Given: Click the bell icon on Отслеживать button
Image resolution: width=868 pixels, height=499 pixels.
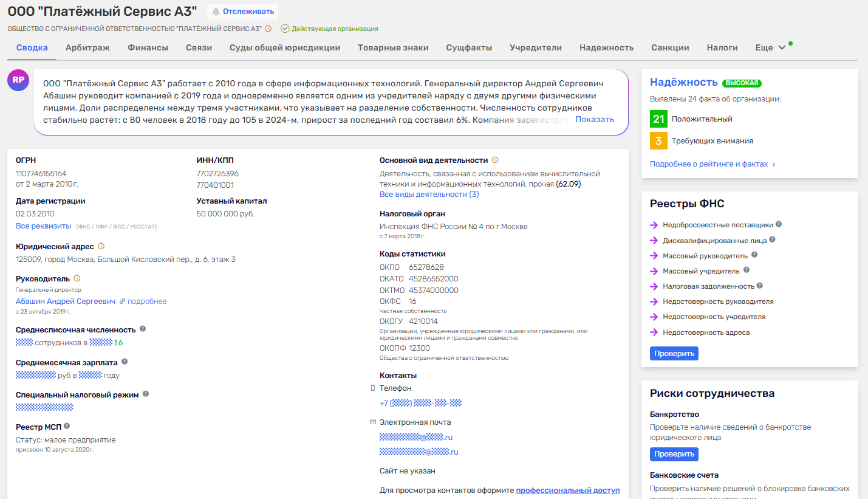Looking at the screenshot, I should [216, 12].
